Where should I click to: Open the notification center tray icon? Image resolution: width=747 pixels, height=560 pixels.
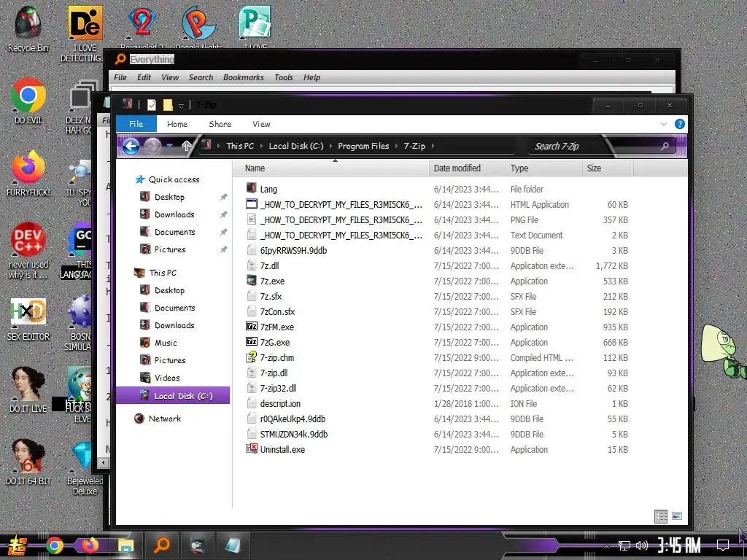723,544
